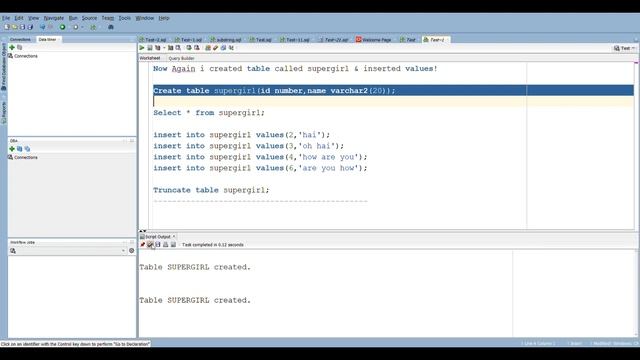Image resolution: width=640 pixels, height=360 pixels.
Task: Click the 'Select * from supergirl;' line
Action: pyautogui.click(x=209, y=113)
